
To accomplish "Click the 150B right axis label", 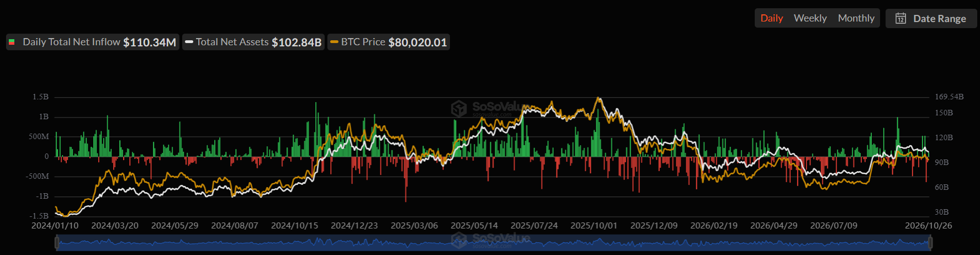I will click(944, 113).
